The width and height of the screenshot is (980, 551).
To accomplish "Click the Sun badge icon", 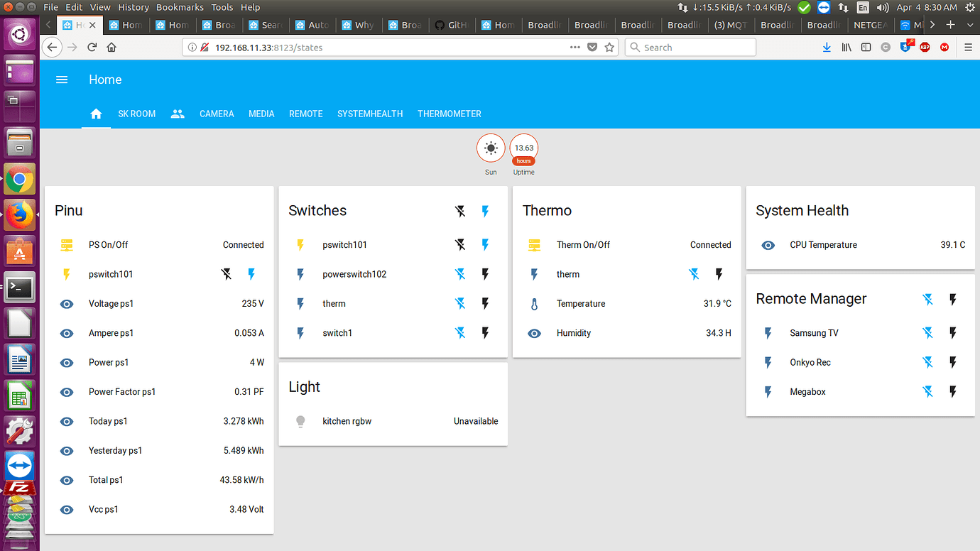I will 491,148.
